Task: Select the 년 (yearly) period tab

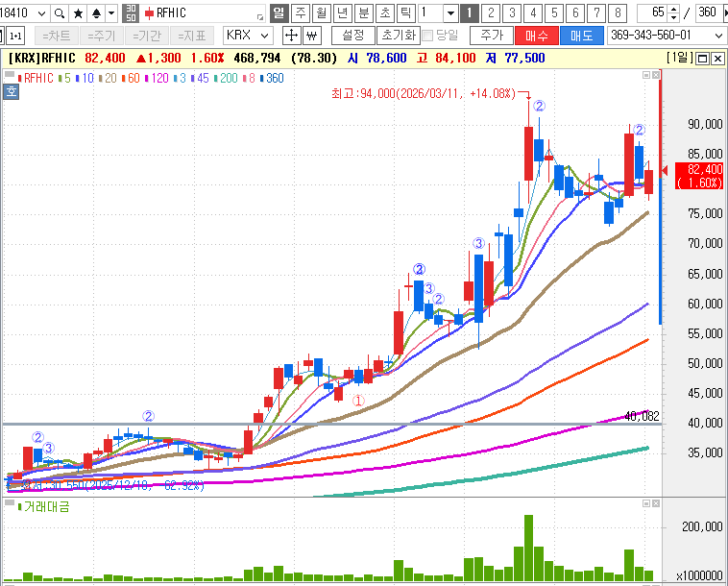Action: click(342, 13)
